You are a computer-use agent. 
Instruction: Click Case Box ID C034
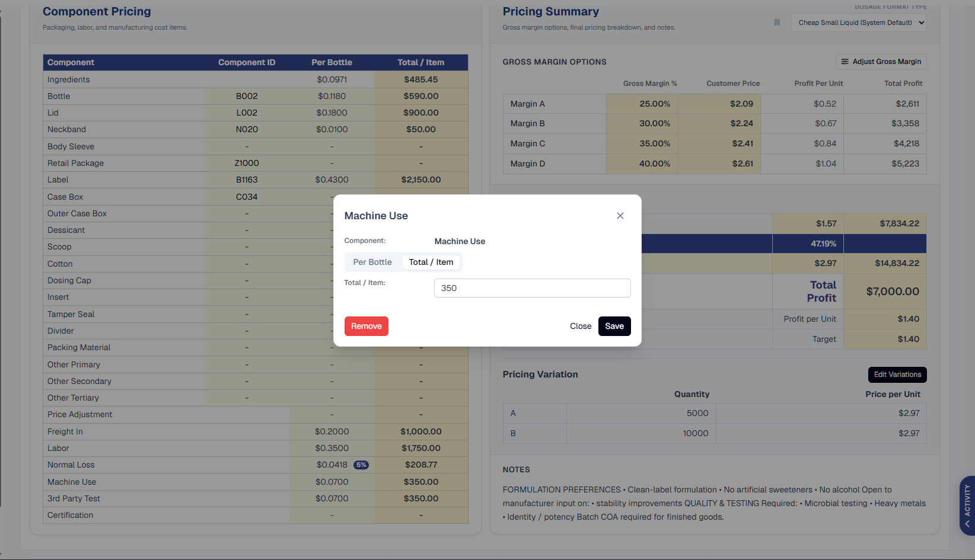(x=247, y=197)
